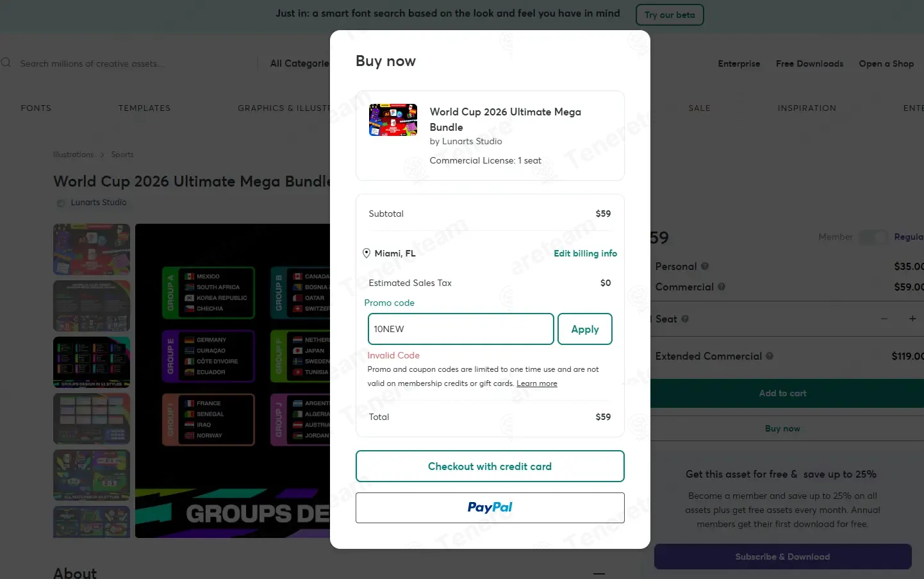
Task: Open the Templates menu
Action: (145, 108)
